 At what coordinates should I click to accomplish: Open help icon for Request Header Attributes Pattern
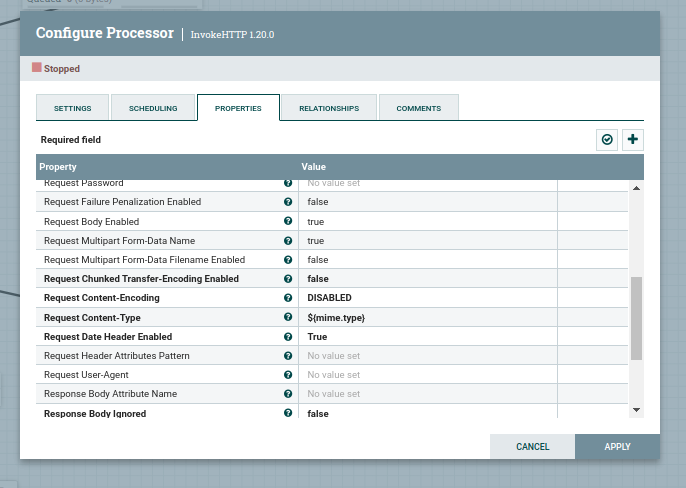pyautogui.click(x=288, y=355)
